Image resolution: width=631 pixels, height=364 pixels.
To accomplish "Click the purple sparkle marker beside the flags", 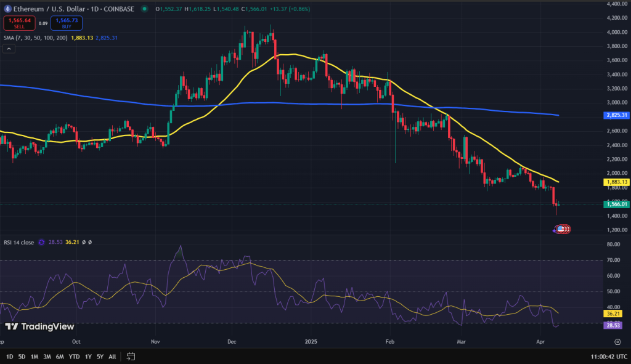I will 554,230.
